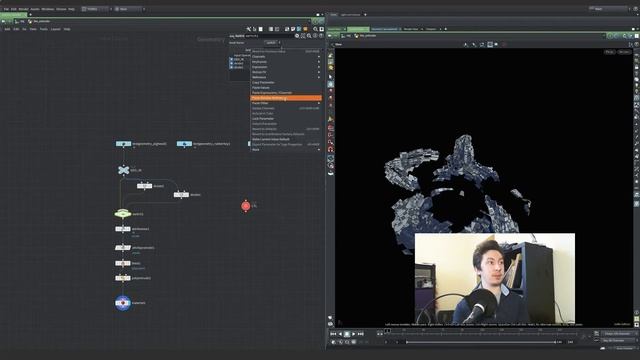Image resolution: width=640 pixels, height=360 pixels.
Task: Click the timeline range slider bar
Action: click(x=481, y=342)
